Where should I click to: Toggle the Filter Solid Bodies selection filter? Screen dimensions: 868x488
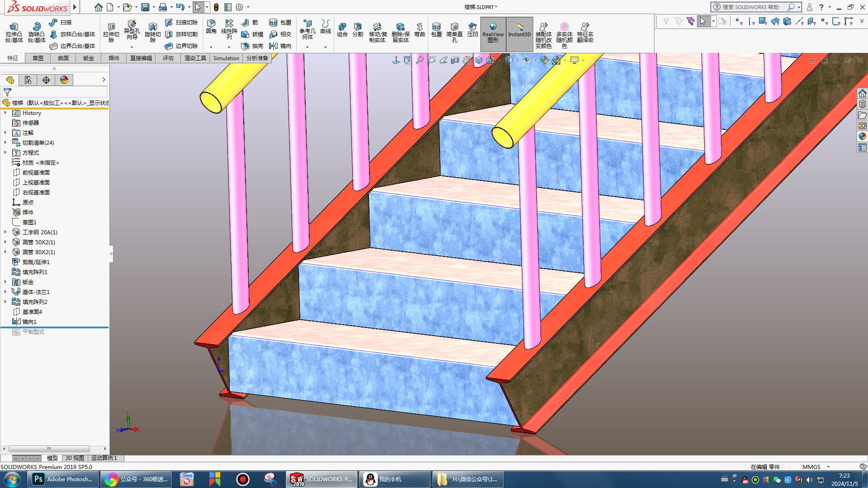pyautogui.click(x=787, y=21)
